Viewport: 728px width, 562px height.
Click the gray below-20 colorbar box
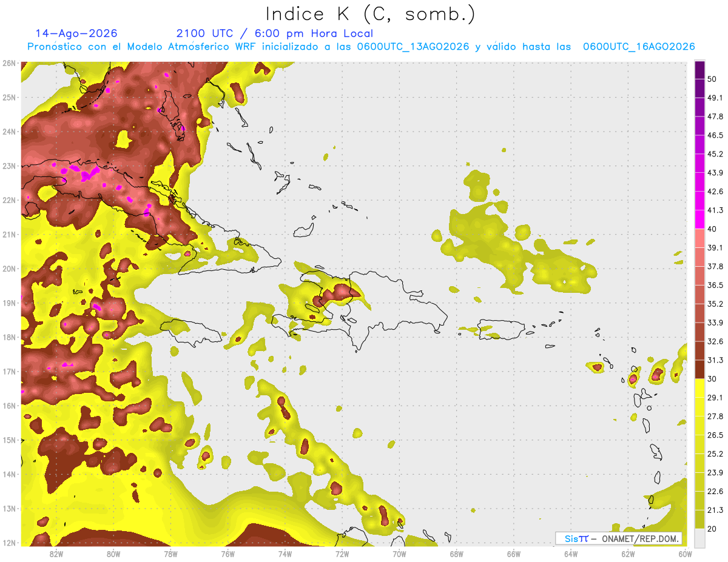(699, 538)
